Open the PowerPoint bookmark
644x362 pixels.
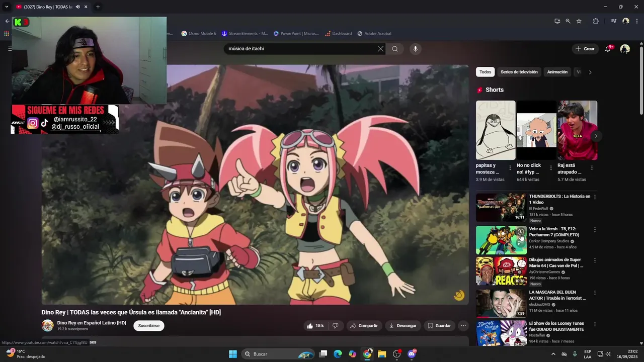[296, 34]
